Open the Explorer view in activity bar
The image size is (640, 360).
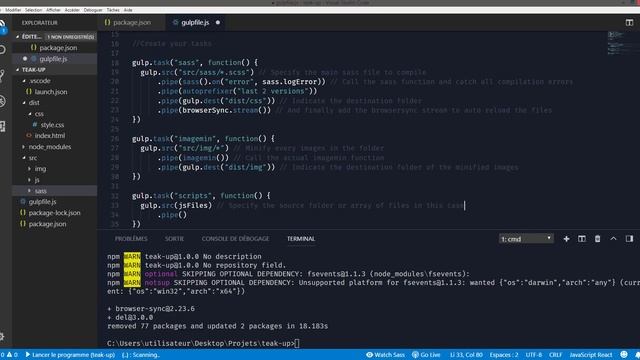pos(2,25)
